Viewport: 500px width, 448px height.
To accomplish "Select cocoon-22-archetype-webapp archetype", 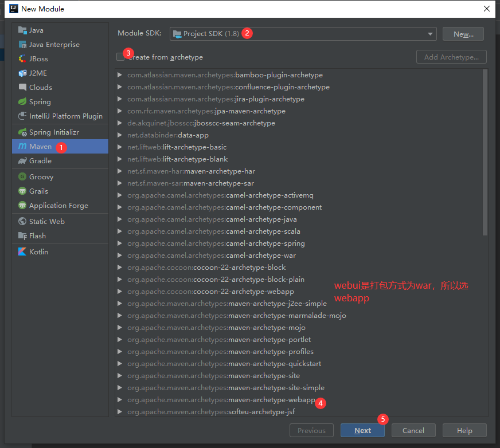I will tap(211, 292).
